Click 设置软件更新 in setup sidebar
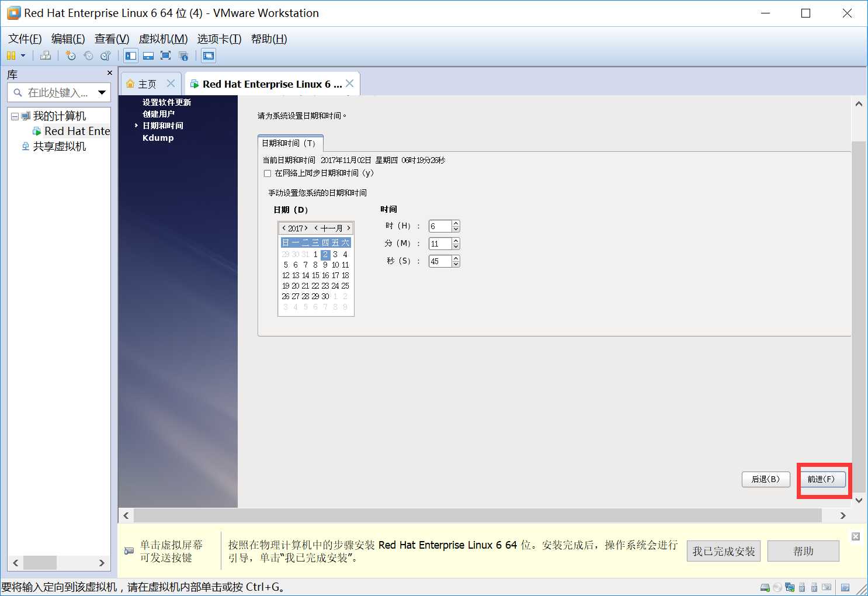This screenshot has width=868, height=596. [166, 102]
